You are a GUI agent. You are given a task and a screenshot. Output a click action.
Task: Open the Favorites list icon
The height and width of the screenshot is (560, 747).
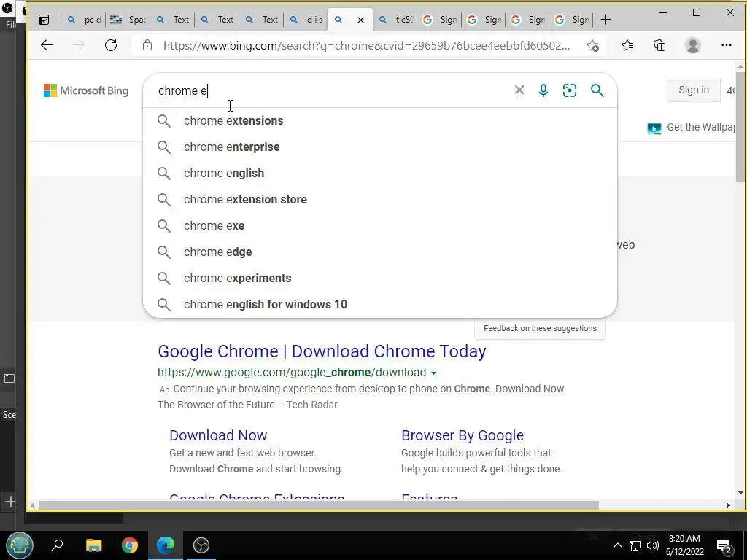(x=627, y=45)
